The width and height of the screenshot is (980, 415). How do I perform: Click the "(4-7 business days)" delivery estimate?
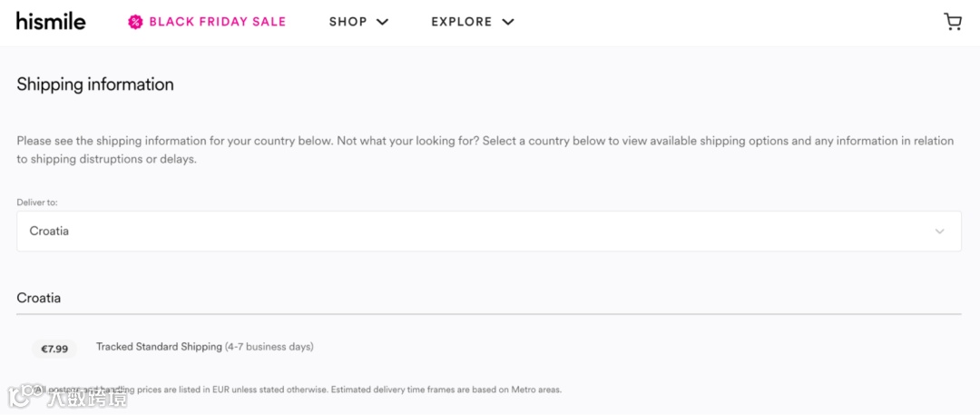pos(269,347)
